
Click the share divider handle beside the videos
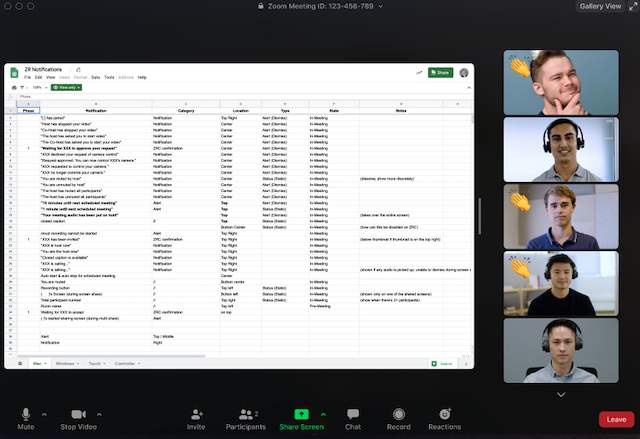[479, 216]
